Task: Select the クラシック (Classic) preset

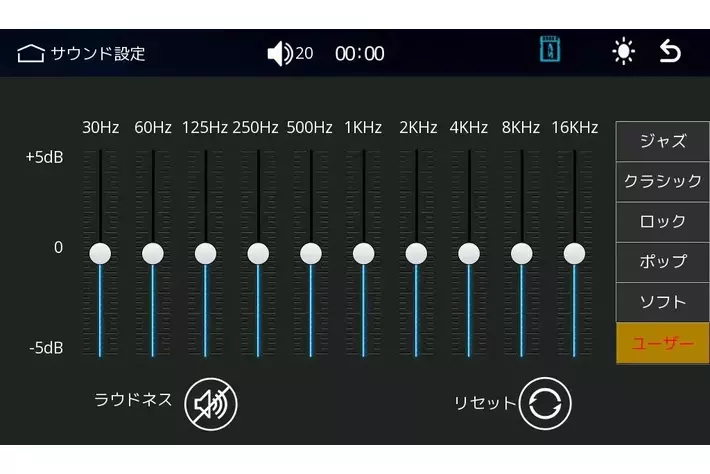Action: point(662,181)
